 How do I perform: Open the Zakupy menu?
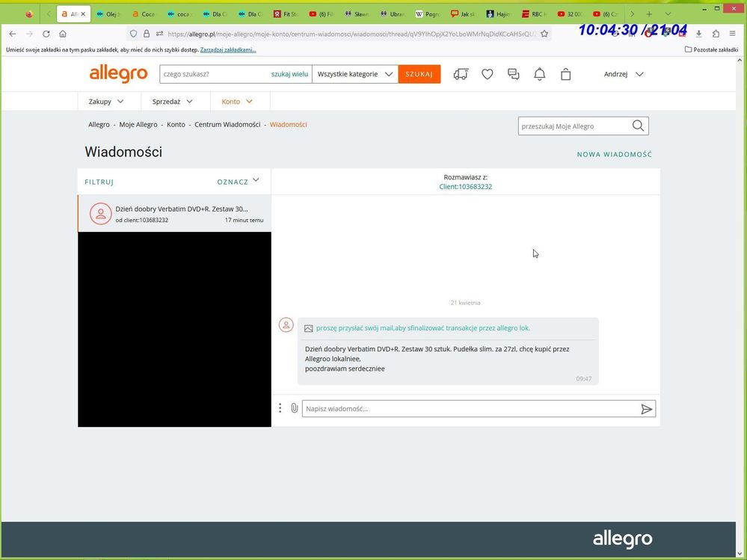[106, 101]
